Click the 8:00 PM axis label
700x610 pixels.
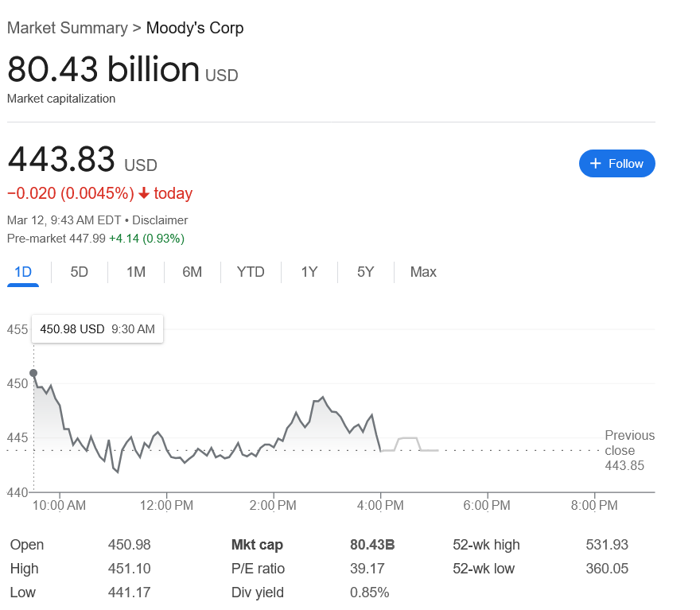[x=594, y=505]
